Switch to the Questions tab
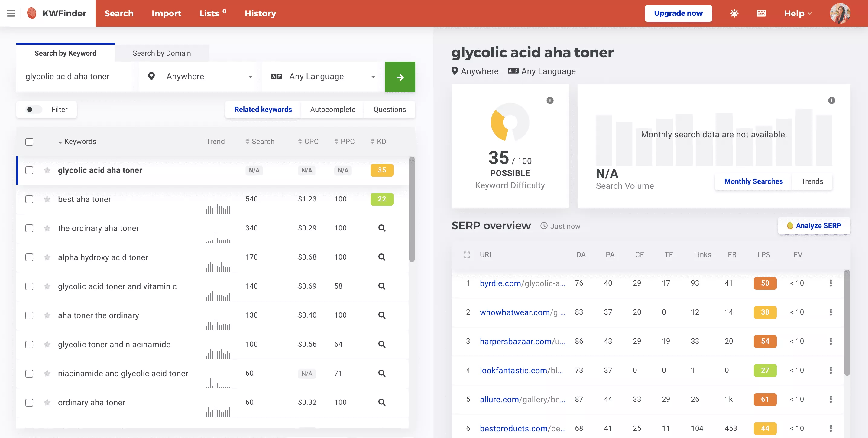The width and height of the screenshot is (868, 438). coord(390,108)
